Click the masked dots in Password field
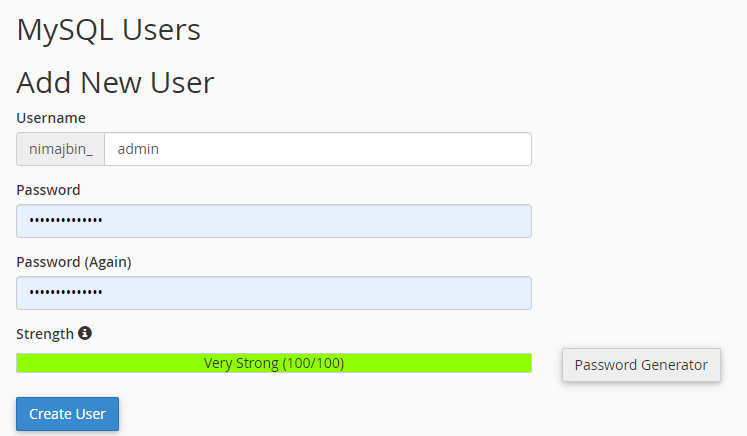 point(66,220)
